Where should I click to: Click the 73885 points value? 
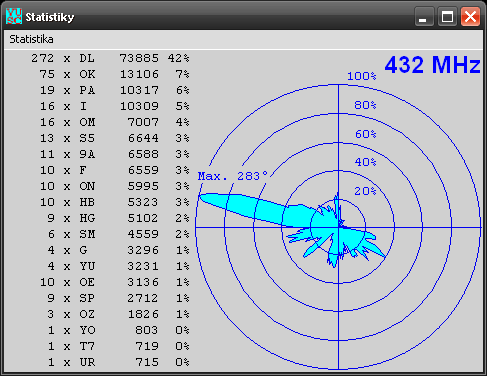[x=139, y=58]
